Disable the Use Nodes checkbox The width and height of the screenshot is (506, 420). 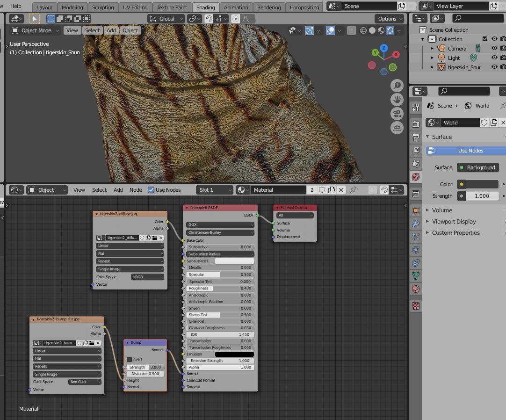click(151, 190)
